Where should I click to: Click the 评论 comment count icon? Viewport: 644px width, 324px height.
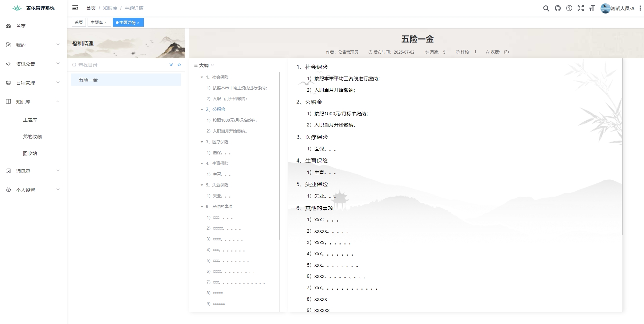click(457, 52)
